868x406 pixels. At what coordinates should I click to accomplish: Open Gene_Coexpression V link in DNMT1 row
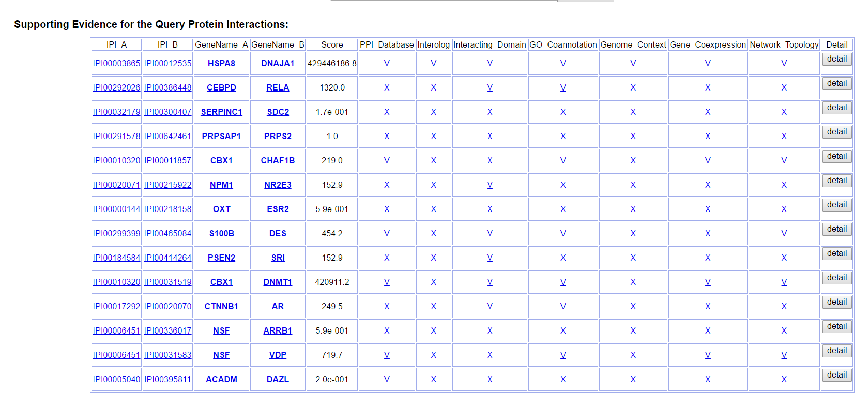tap(708, 282)
